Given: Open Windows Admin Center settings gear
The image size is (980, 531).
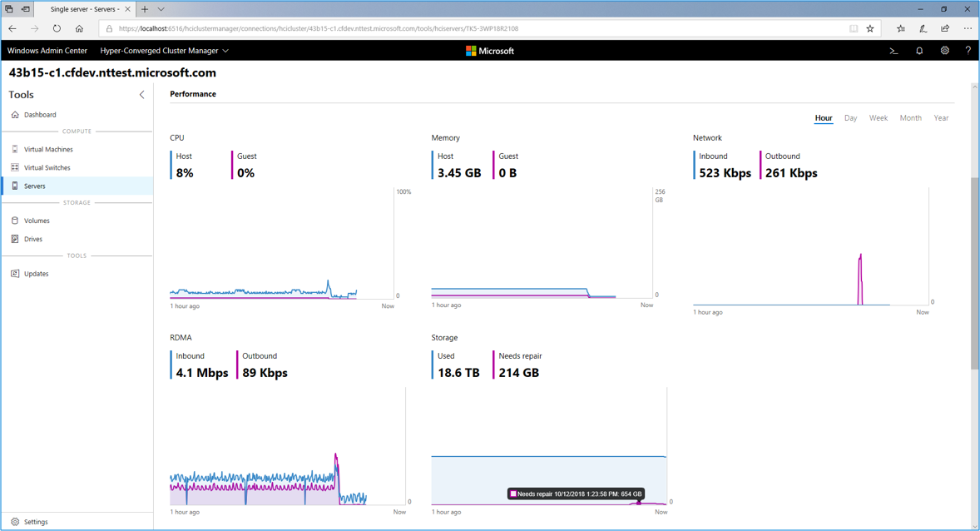Looking at the screenshot, I should (945, 51).
